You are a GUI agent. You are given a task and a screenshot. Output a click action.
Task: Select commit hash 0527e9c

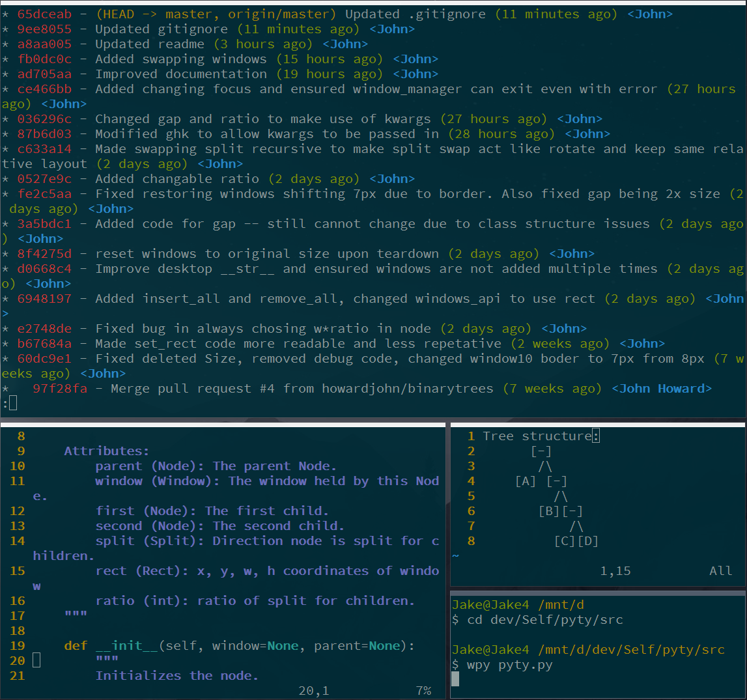coord(44,179)
